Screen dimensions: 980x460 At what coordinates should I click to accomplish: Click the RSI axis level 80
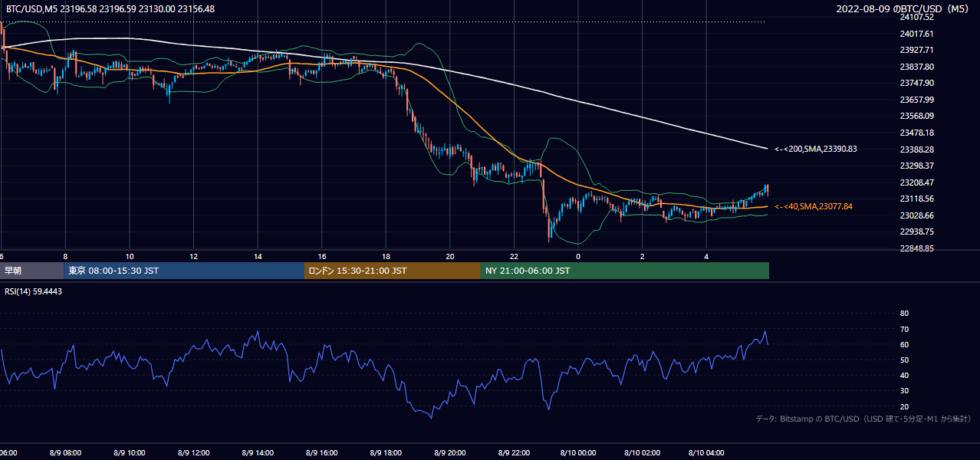(904, 314)
